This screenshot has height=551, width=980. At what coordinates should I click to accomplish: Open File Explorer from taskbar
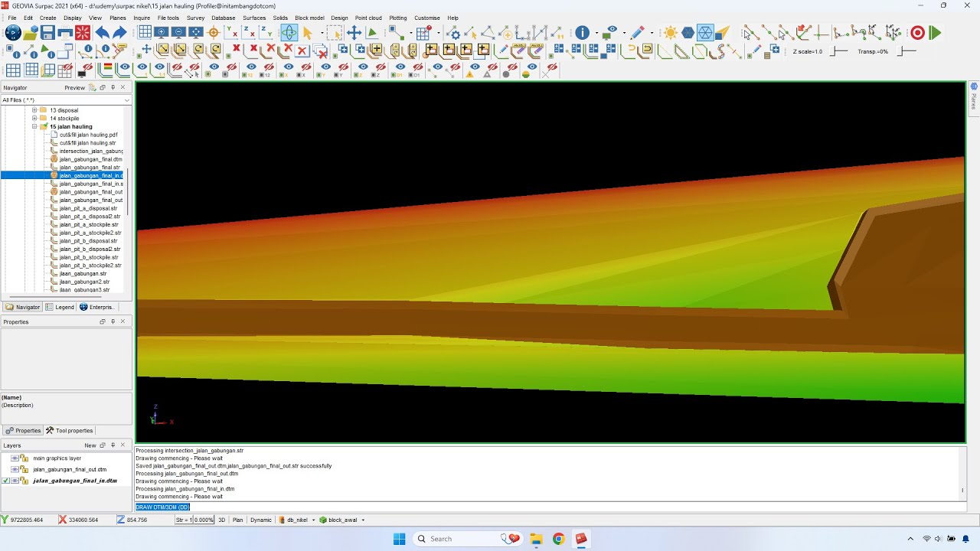[x=535, y=539]
